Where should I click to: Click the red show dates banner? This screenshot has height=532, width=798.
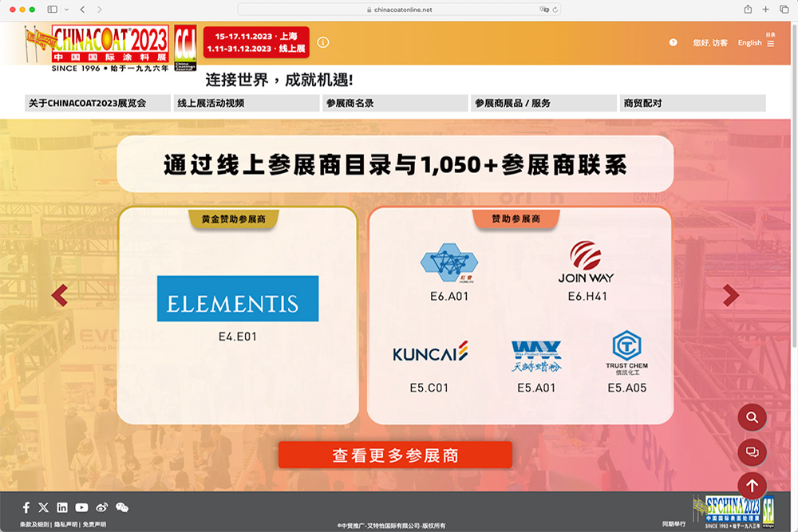pyautogui.click(x=256, y=42)
